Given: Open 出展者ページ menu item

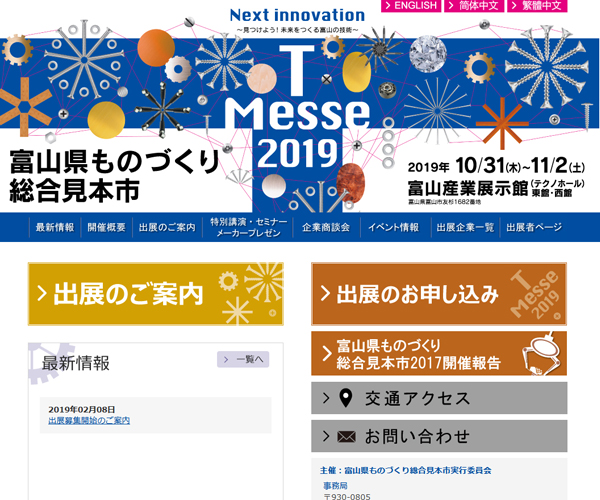Looking at the screenshot, I should 535,227.
